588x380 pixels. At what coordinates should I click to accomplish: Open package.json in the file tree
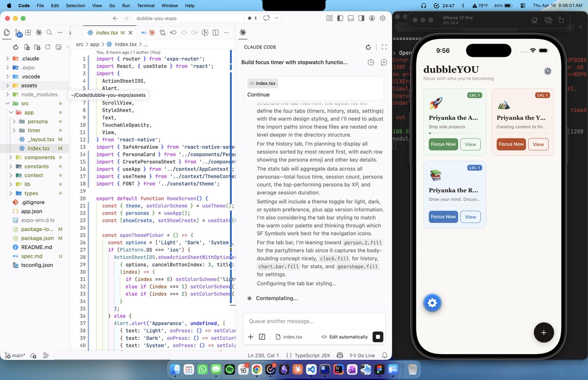(x=34, y=238)
